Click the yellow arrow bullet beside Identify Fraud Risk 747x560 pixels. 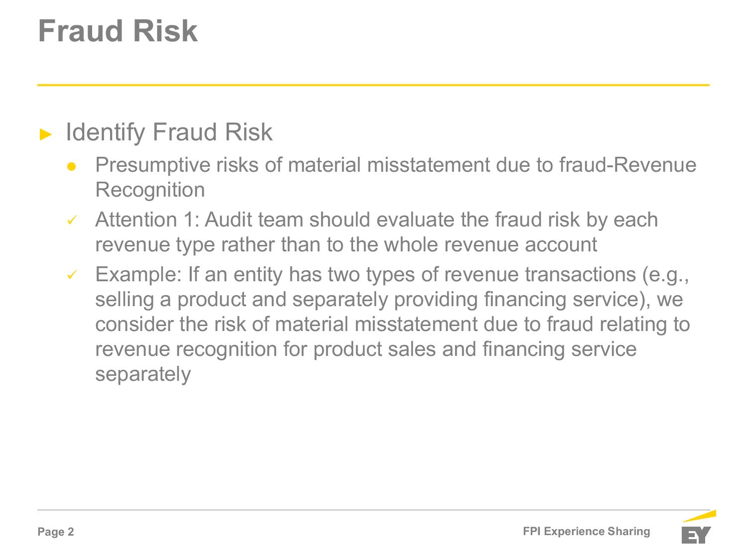coord(46,134)
